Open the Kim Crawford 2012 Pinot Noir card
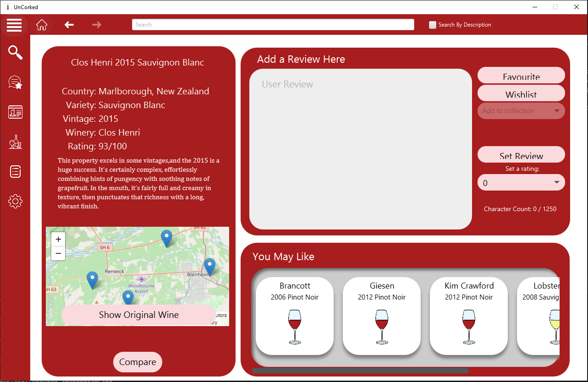The height and width of the screenshot is (382, 588). pyautogui.click(x=469, y=316)
